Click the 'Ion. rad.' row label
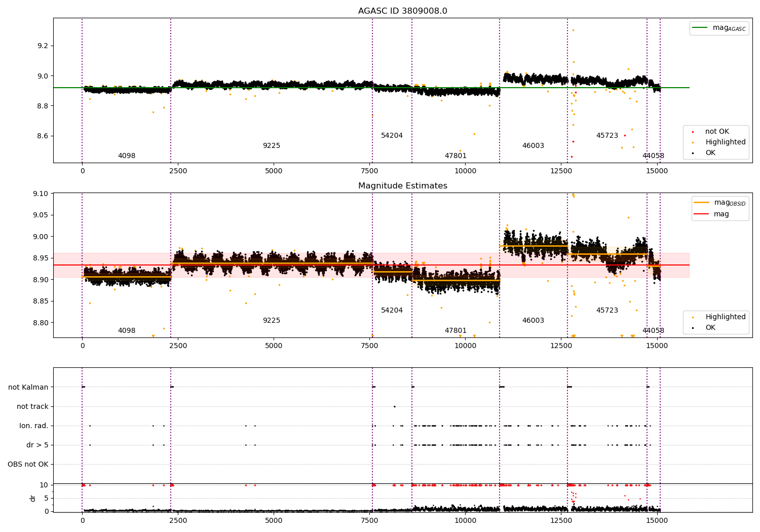760x532 pixels. point(34,426)
